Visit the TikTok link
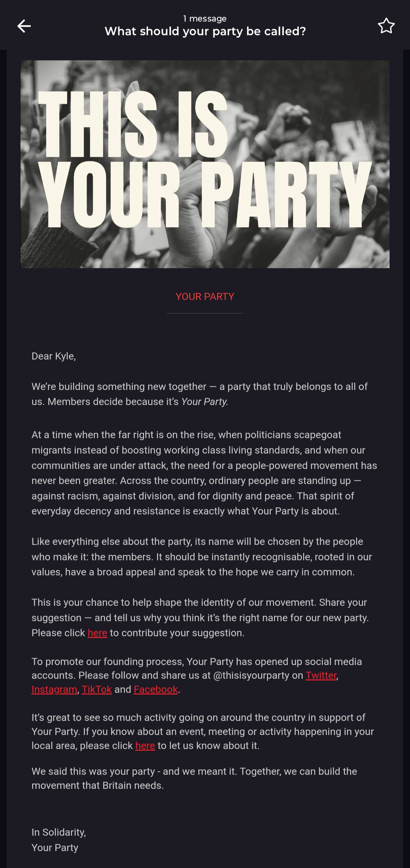Image resolution: width=410 pixels, height=868 pixels. [96, 689]
